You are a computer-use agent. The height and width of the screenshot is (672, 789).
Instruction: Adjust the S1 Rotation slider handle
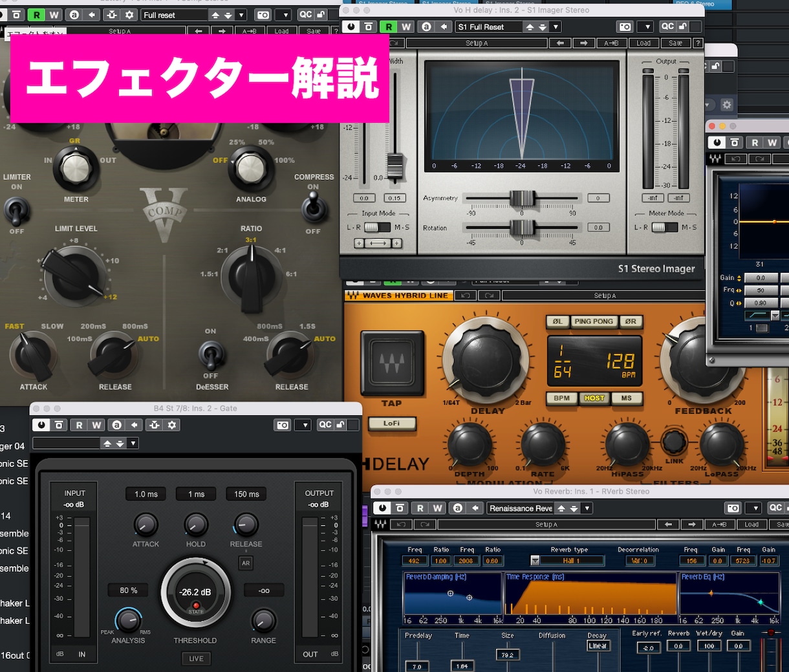point(522,228)
